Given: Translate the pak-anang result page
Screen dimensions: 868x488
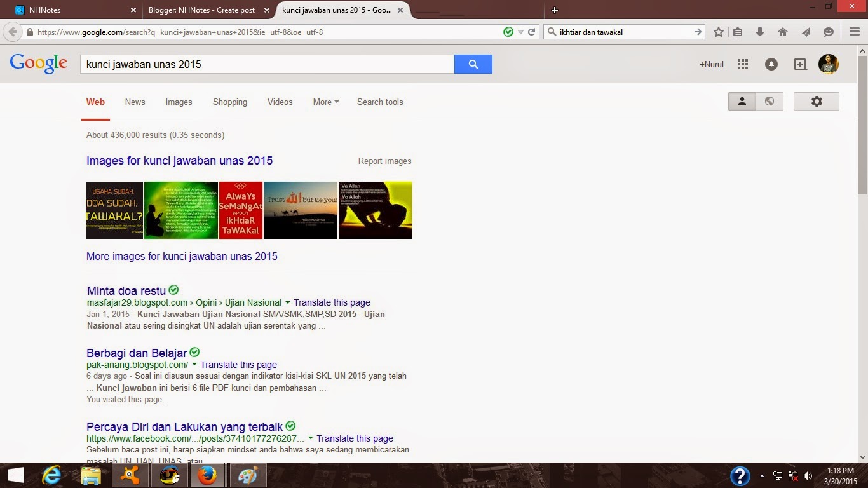Looking at the screenshot, I should click(238, 365).
